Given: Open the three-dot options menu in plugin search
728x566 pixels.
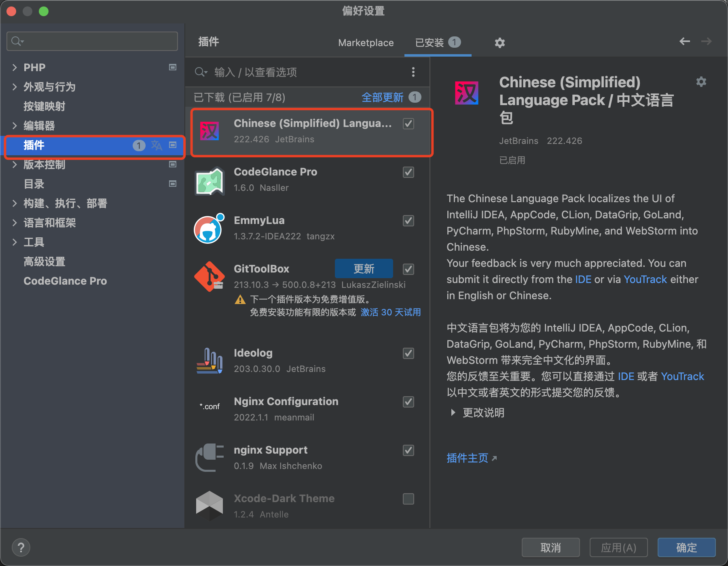Looking at the screenshot, I should pos(413,72).
